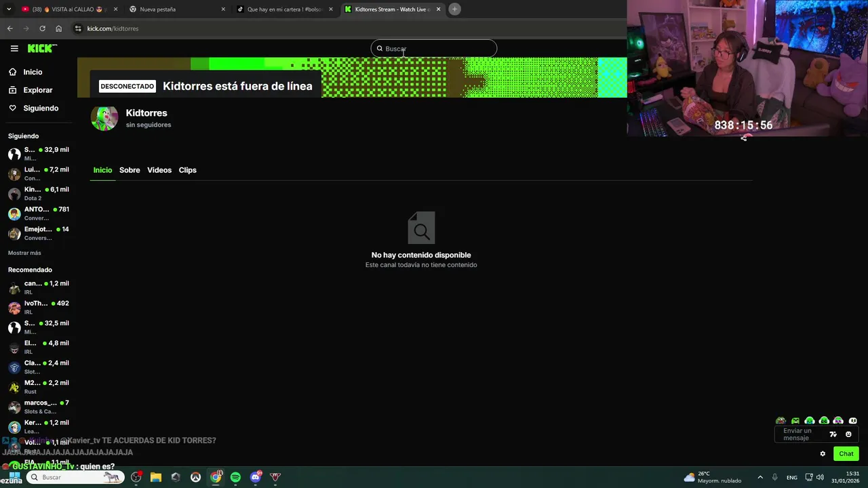This screenshot has width=868, height=488.
Task: Switch to the Clips tab
Action: [x=187, y=170]
